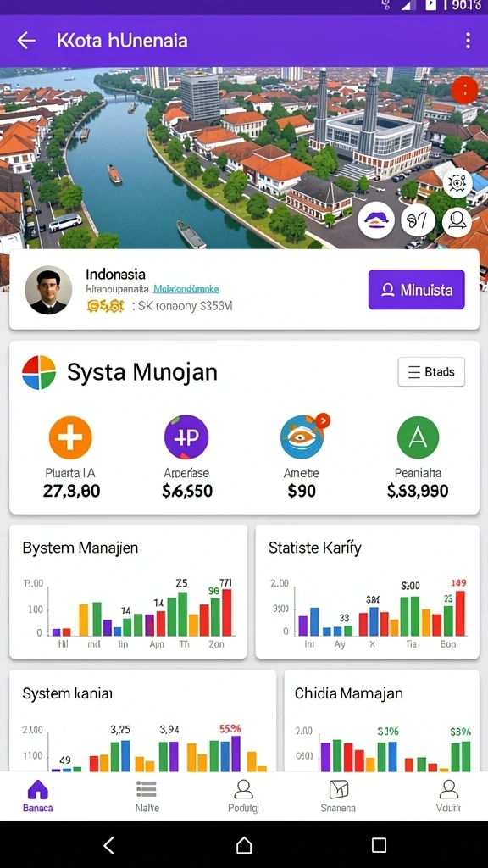Open the person profile round icon on banner
This screenshot has width=488, height=868.
(x=457, y=221)
